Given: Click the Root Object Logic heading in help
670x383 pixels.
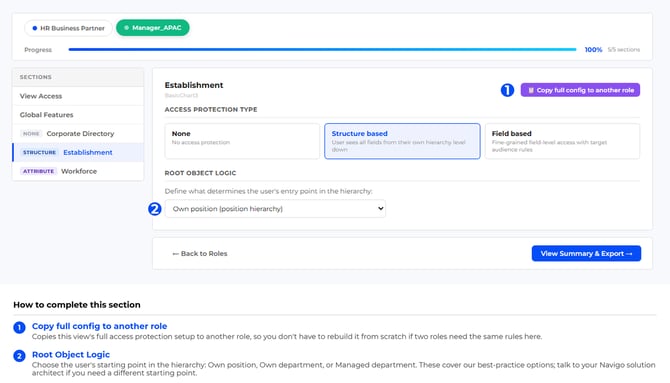Looking at the screenshot, I should (x=71, y=355).
